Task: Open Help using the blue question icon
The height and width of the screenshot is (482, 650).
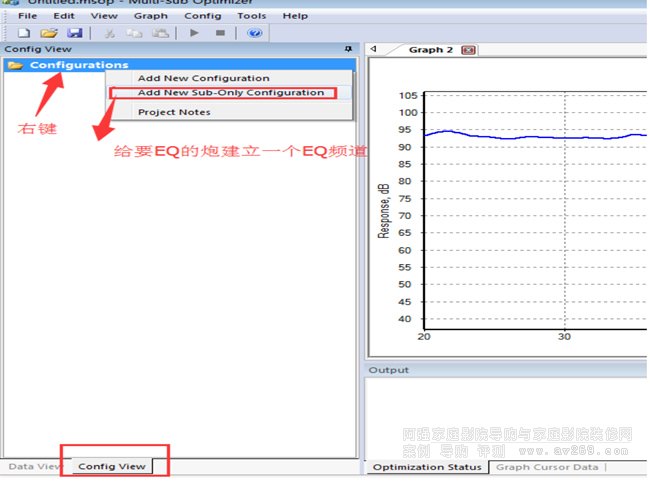Action: tap(254, 33)
